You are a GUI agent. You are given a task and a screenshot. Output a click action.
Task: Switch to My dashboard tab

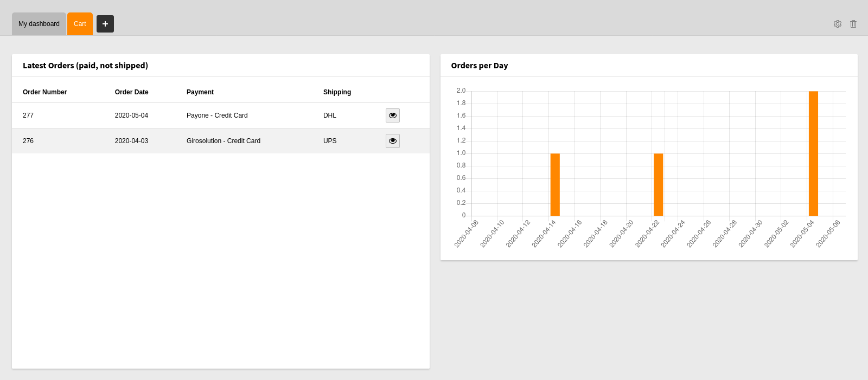[x=39, y=24]
